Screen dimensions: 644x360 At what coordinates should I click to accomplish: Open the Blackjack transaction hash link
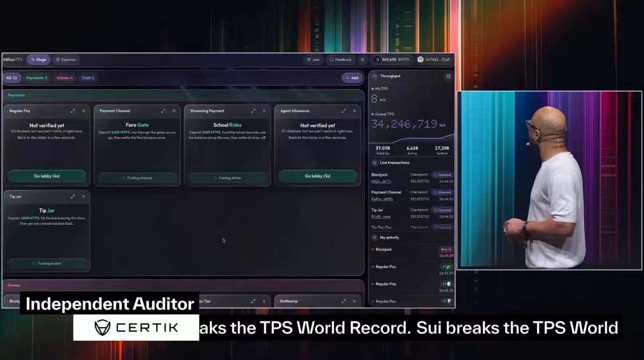382,181
